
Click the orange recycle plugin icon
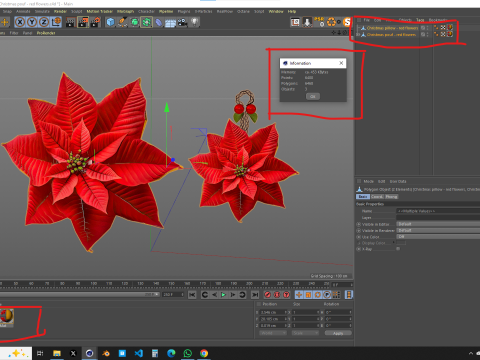331,22
